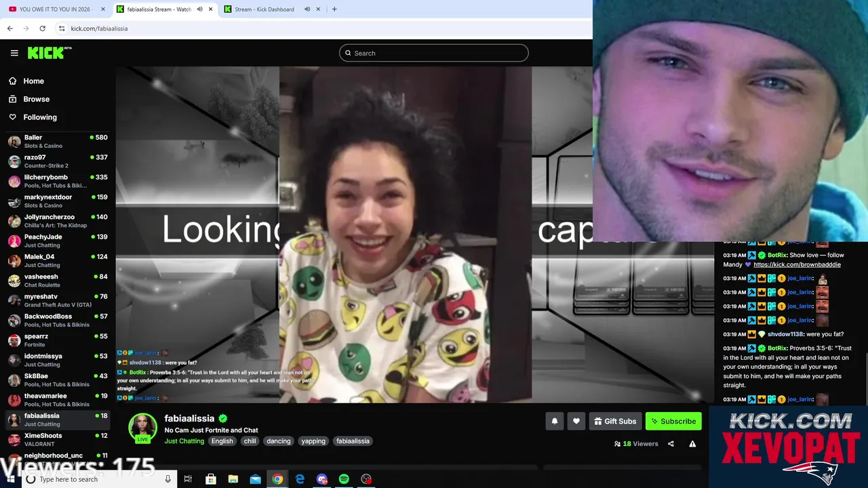This screenshot has height=488, width=868.
Task: Select the dancing tag
Action: [279, 441]
